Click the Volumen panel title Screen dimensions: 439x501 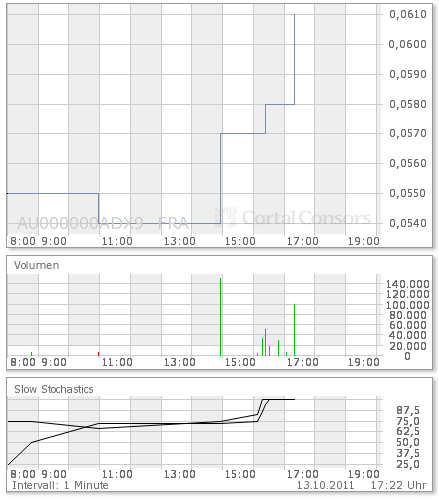[x=37, y=265]
